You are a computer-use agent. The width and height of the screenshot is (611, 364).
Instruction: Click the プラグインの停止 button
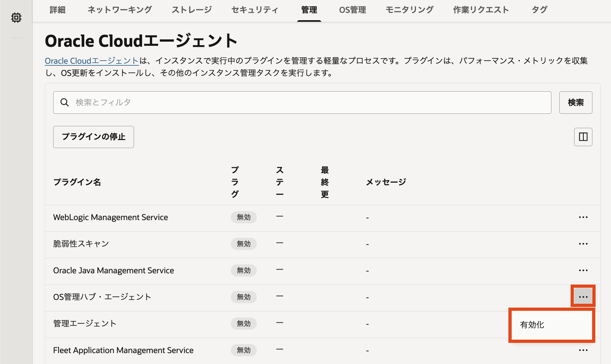point(94,137)
